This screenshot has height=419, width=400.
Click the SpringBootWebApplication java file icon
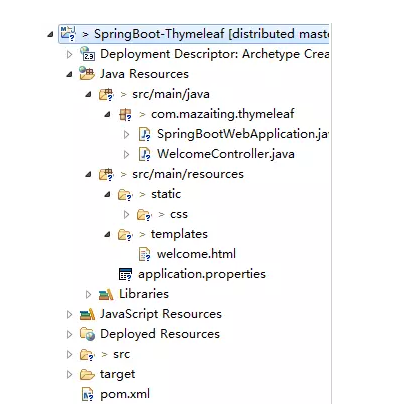tap(145, 134)
